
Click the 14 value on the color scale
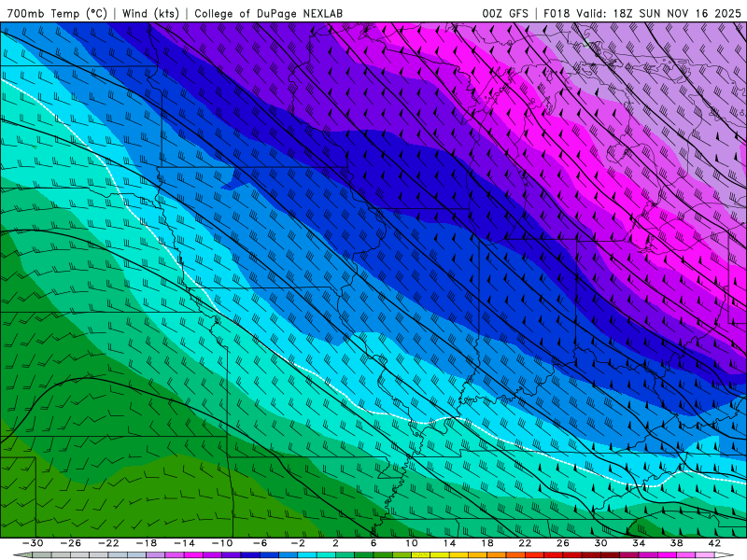tap(449, 543)
